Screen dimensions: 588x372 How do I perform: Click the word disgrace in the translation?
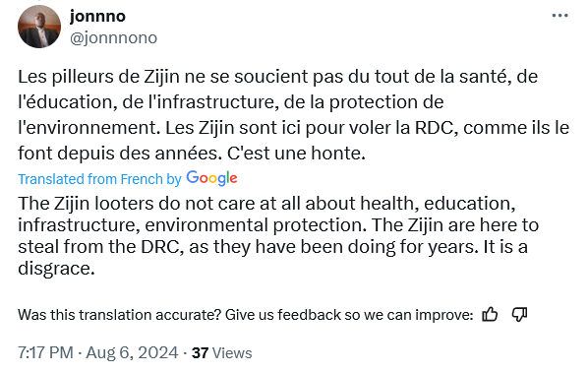(x=56, y=269)
